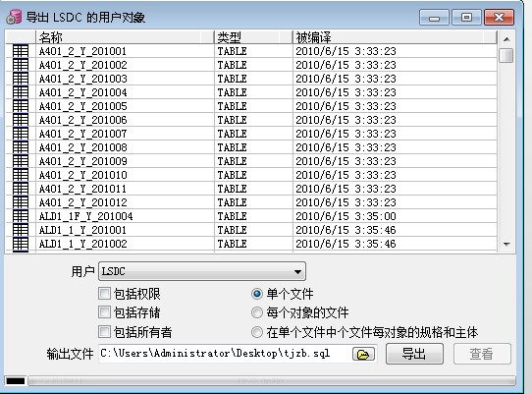Select the table icon for A401_2_Y_201005
The width and height of the screenshot is (532, 394).
(x=21, y=106)
